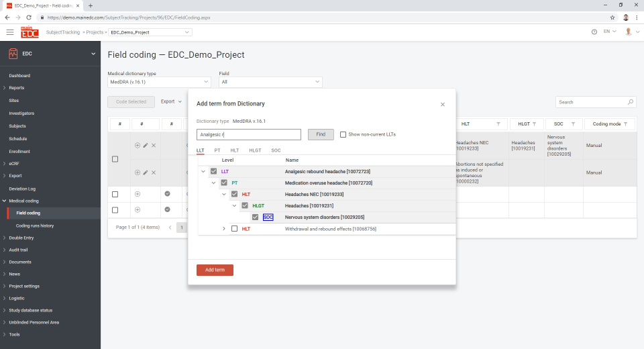Edit the Abortions not specified coding row
The width and height of the screenshot is (644, 349).
tap(146, 172)
